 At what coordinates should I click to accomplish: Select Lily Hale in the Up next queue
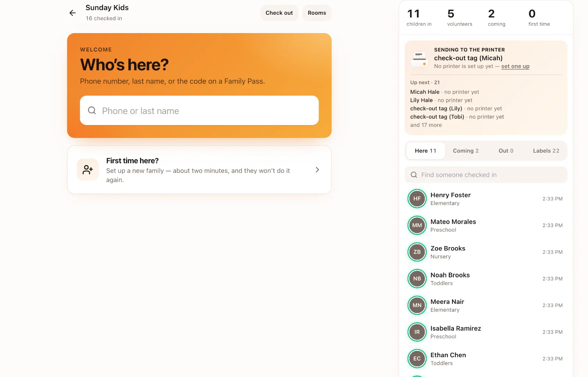tap(422, 100)
